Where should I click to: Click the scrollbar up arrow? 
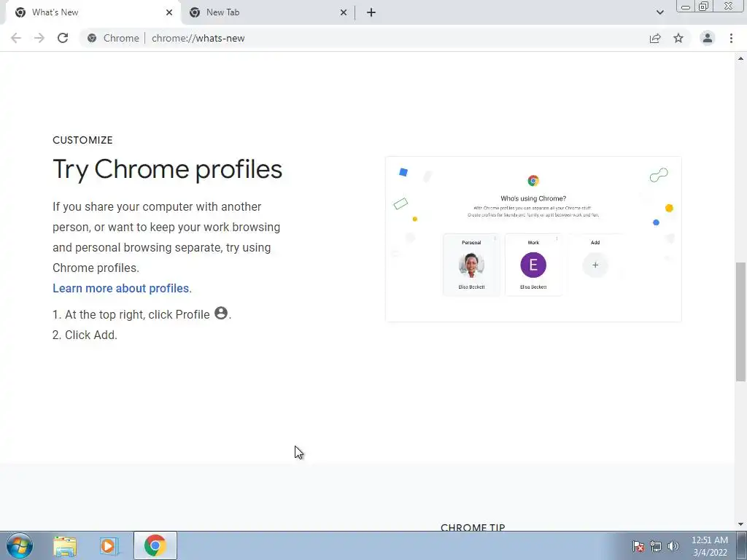point(740,58)
